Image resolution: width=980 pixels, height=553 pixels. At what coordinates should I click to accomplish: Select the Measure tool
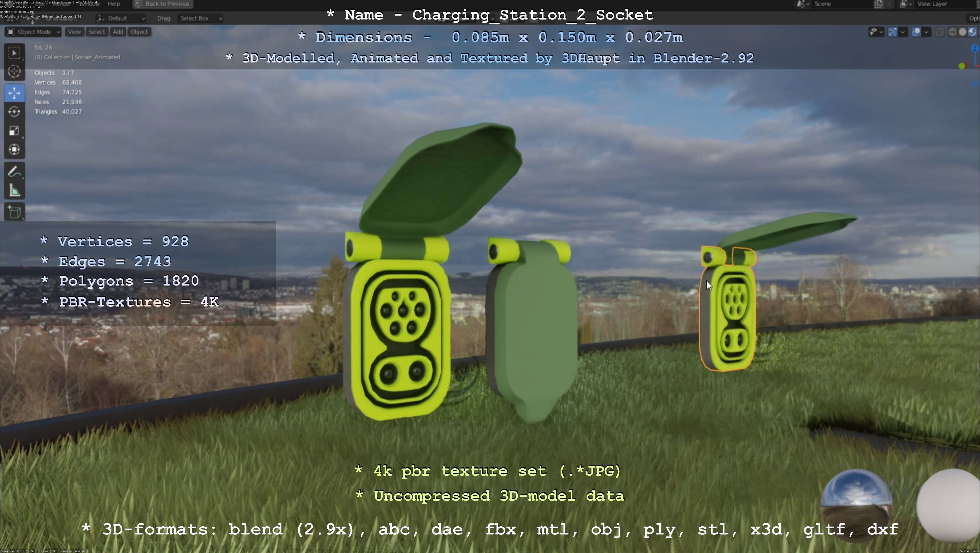(x=14, y=190)
